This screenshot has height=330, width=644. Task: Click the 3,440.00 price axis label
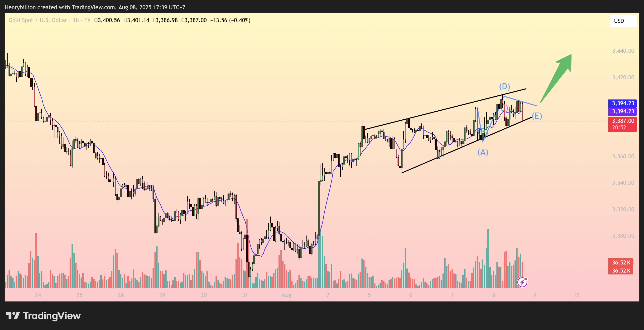coord(623,51)
